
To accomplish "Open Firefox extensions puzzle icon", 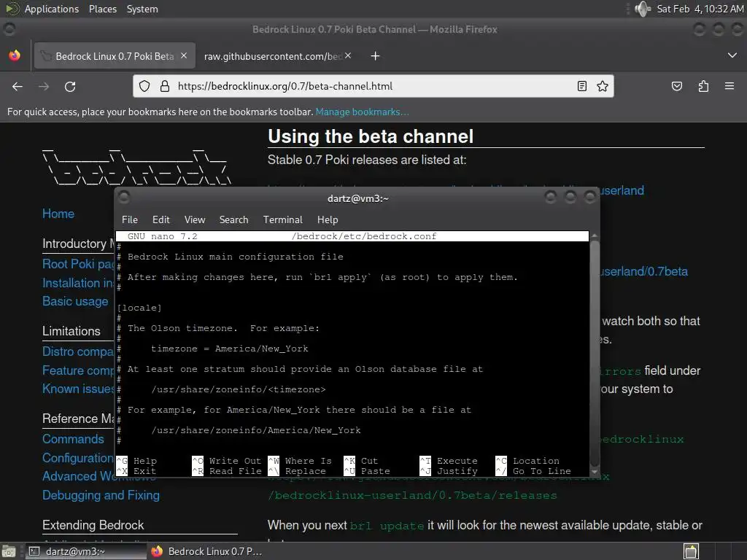I will 703,86.
